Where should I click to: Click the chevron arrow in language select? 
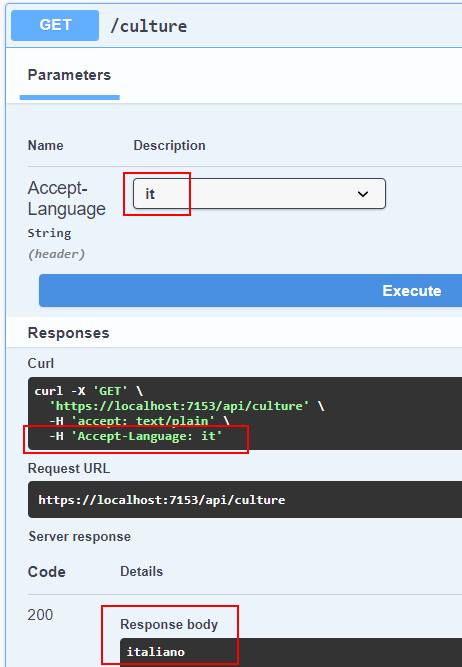coord(363,194)
